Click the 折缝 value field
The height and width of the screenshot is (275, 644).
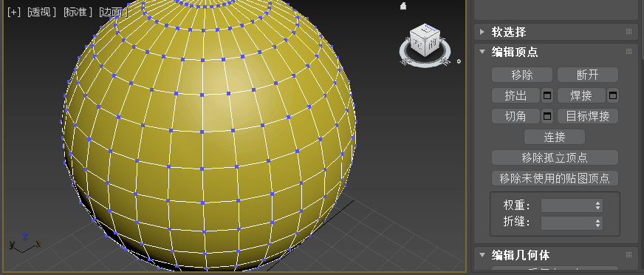coord(567,223)
